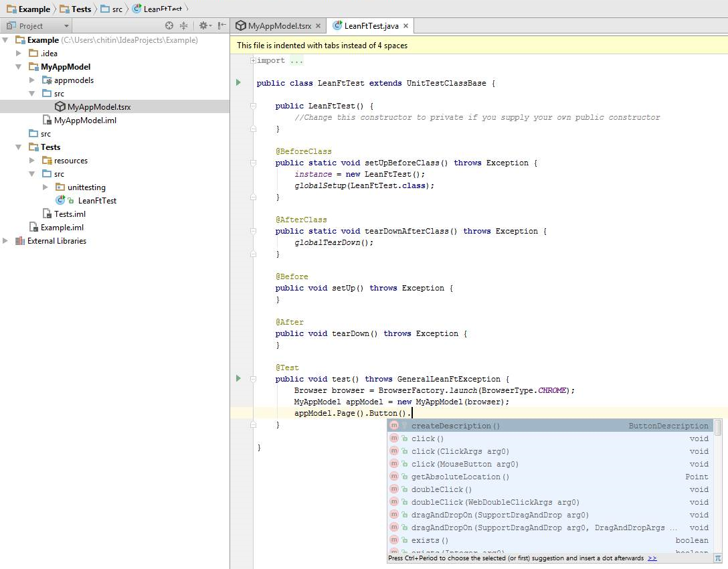Fold the import statements block
The height and width of the screenshot is (569, 728).
click(254, 61)
